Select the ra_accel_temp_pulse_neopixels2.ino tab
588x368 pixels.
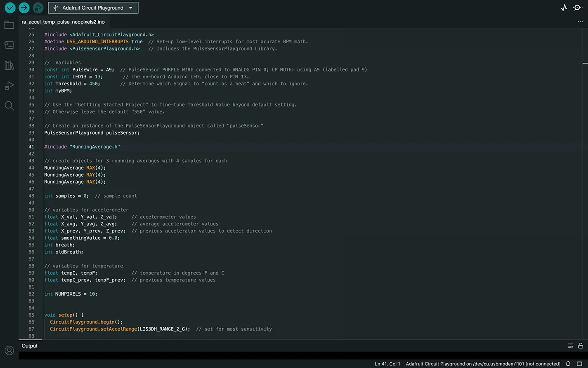63,22
